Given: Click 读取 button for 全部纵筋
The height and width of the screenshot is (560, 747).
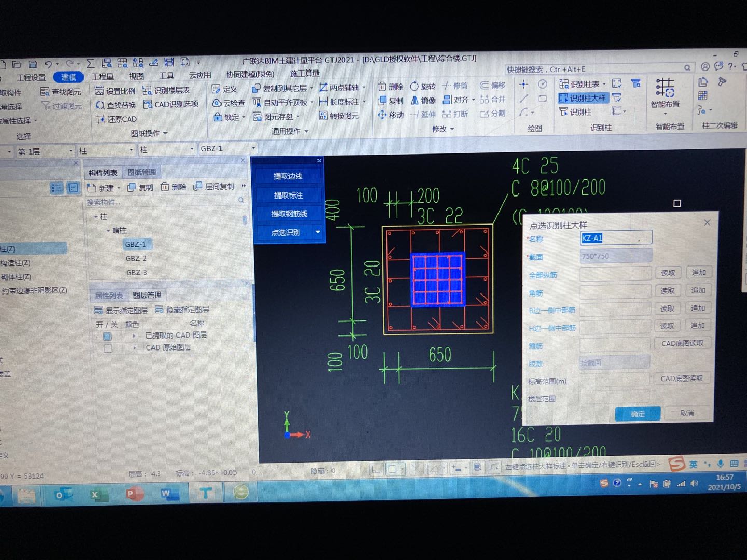Looking at the screenshot, I should (668, 273).
